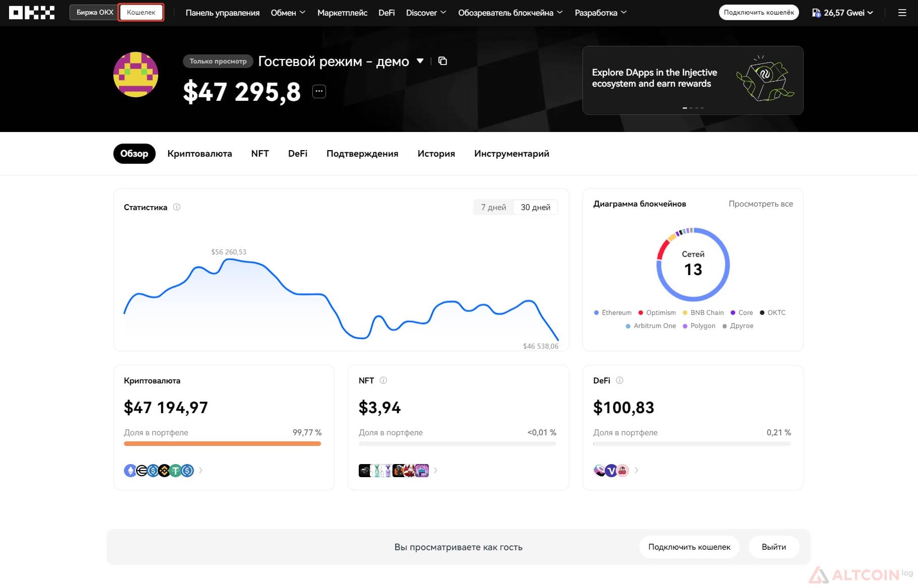Click the OKX logo
The width and height of the screenshot is (918, 588).
pyautogui.click(x=32, y=13)
